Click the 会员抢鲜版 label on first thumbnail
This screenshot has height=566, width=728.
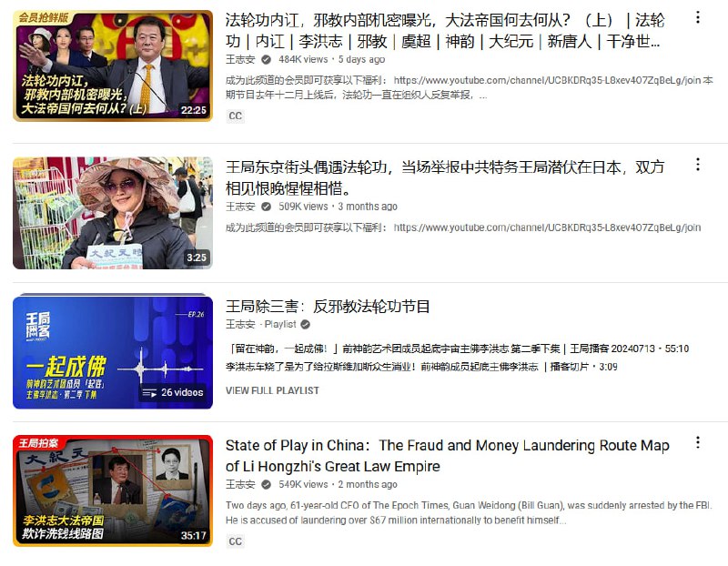click(x=43, y=18)
